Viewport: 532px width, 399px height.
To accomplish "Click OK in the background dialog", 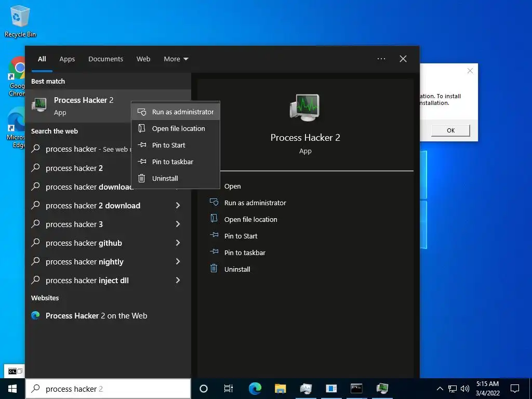I will point(450,130).
